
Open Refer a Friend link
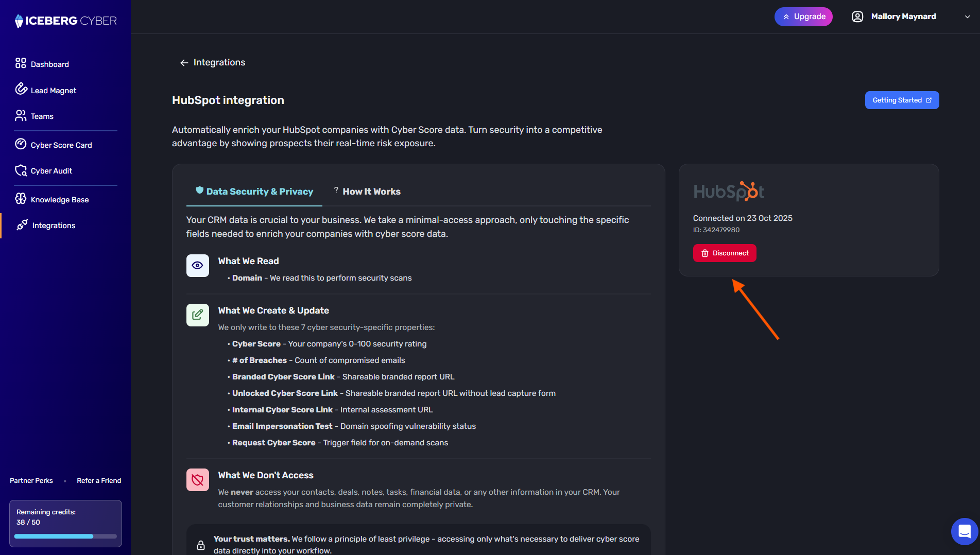tap(99, 480)
